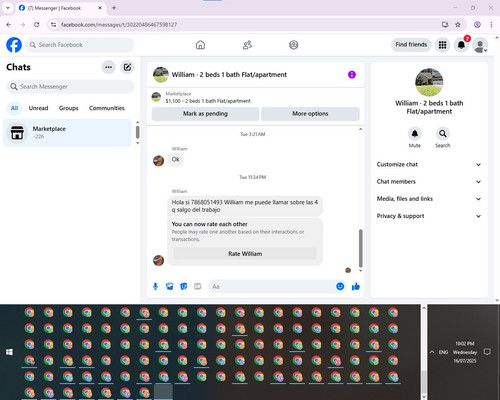The width and height of the screenshot is (500, 400).
Task: Mute the conversation bell icon
Action: [415, 134]
